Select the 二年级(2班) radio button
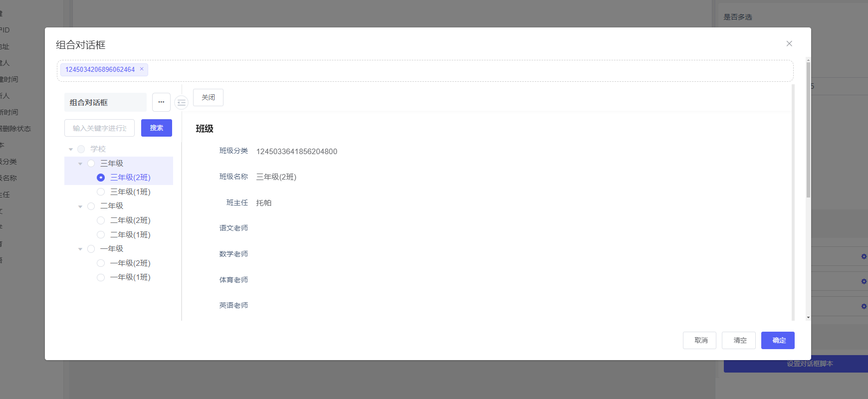Image resolution: width=868 pixels, height=399 pixels. (101, 220)
